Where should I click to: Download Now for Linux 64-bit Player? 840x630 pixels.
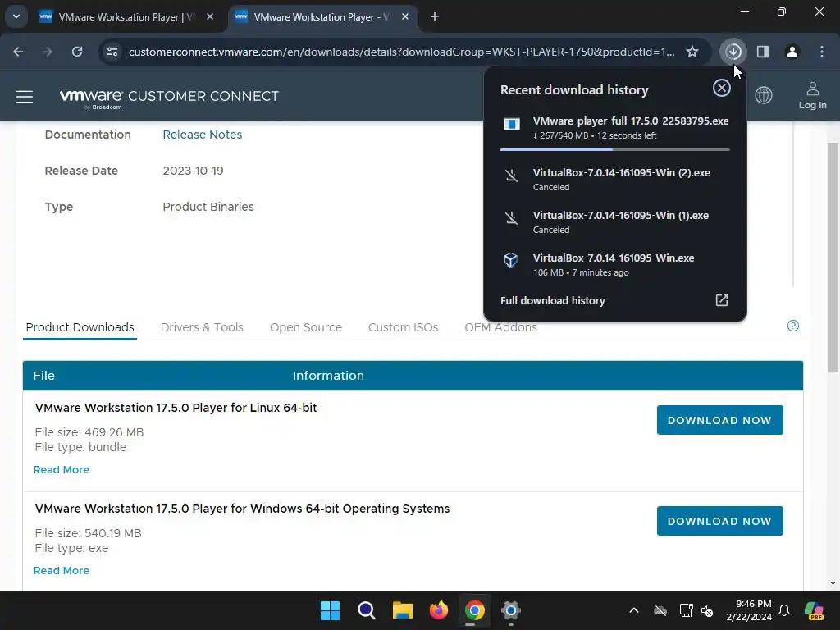(x=719, y=421)
